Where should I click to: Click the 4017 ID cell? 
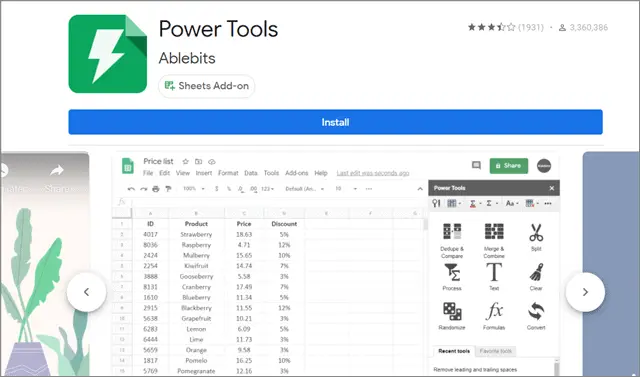click(150, 235)
